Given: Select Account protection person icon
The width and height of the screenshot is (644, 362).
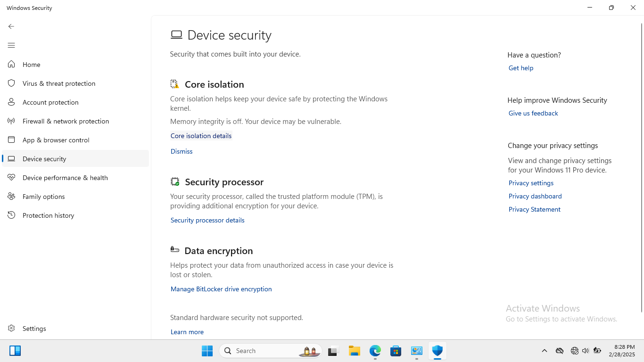Looking at the screenshot, I should point(11,102).
